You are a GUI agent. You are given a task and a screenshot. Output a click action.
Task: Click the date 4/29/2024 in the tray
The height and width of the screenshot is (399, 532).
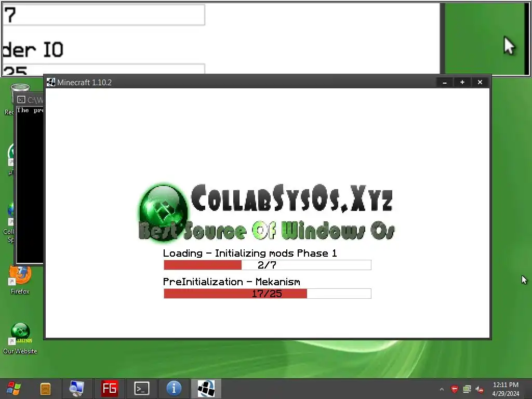(506, 394)
